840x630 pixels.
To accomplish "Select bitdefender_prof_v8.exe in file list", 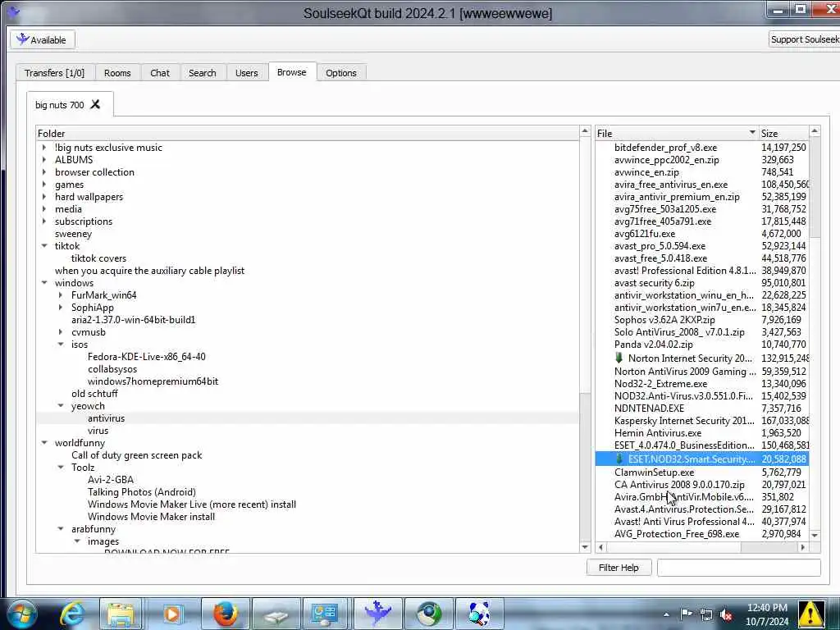I will coord(665,148).
